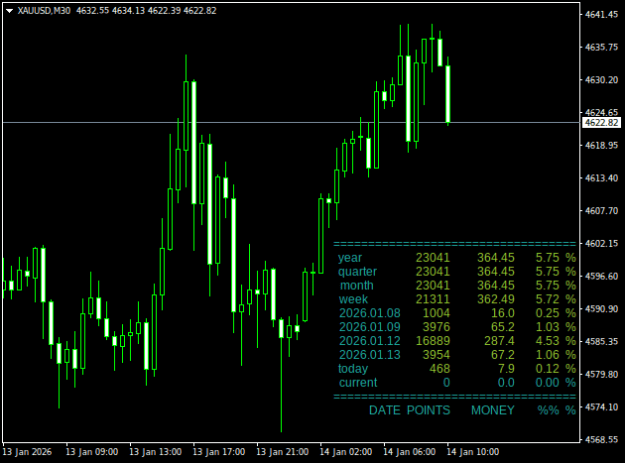Click the 4602.15 price scale value
The width and height of the screenshot is (625, 463).
601,243
